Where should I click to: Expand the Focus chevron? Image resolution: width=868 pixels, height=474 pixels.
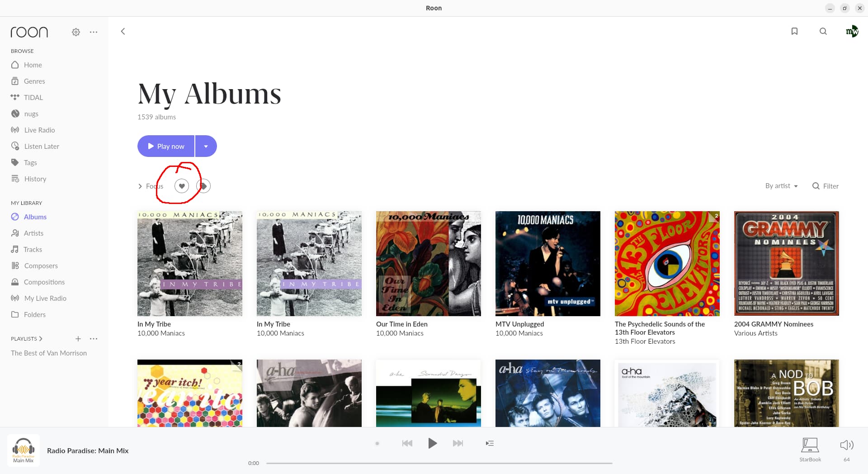[140, 186]
